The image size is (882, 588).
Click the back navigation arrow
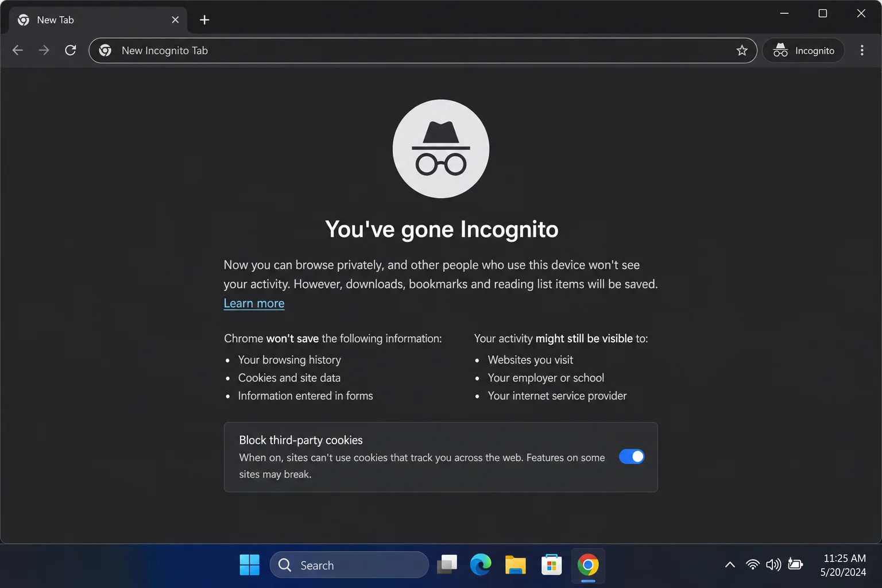[18, 51]
